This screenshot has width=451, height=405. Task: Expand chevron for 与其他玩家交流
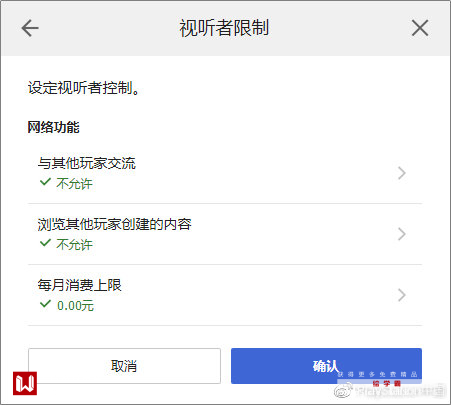pyautogui.click(x=402, y=173)
